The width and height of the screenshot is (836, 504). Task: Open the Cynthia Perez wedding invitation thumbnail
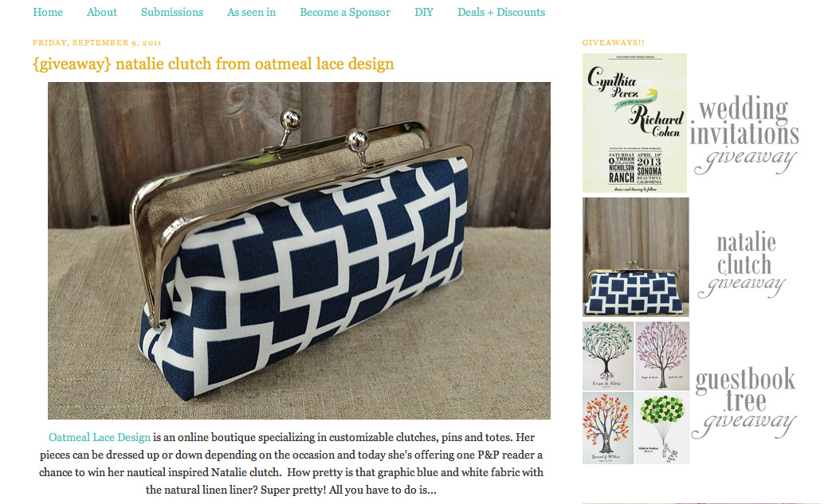634,123
